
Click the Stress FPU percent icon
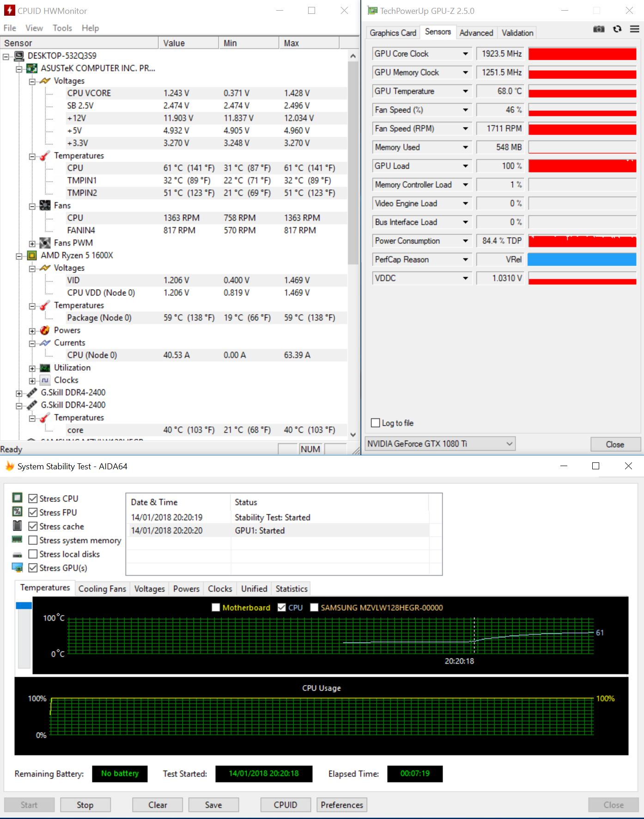pyautogui.click(x=18, y=511)
